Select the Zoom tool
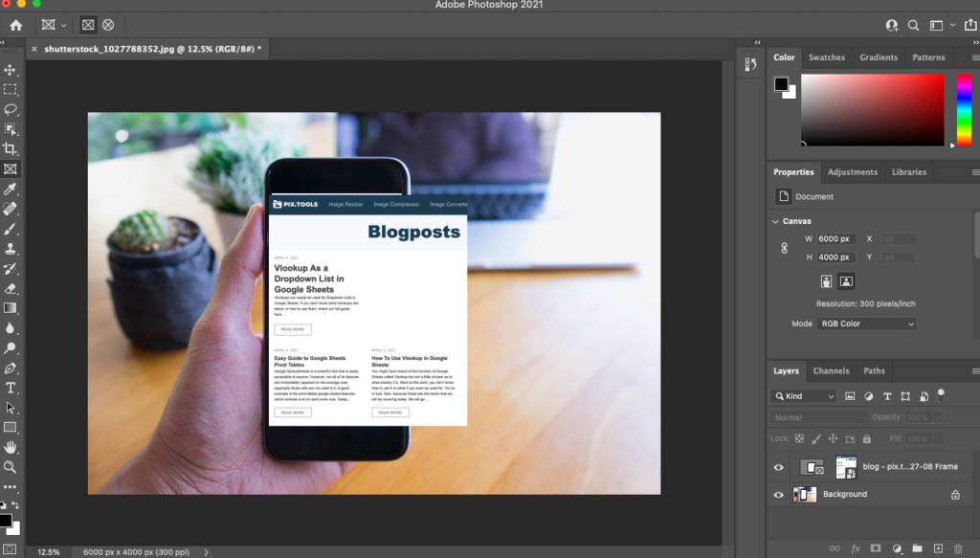The height and width of the screenshot is (558, 980). click(11, 468)
